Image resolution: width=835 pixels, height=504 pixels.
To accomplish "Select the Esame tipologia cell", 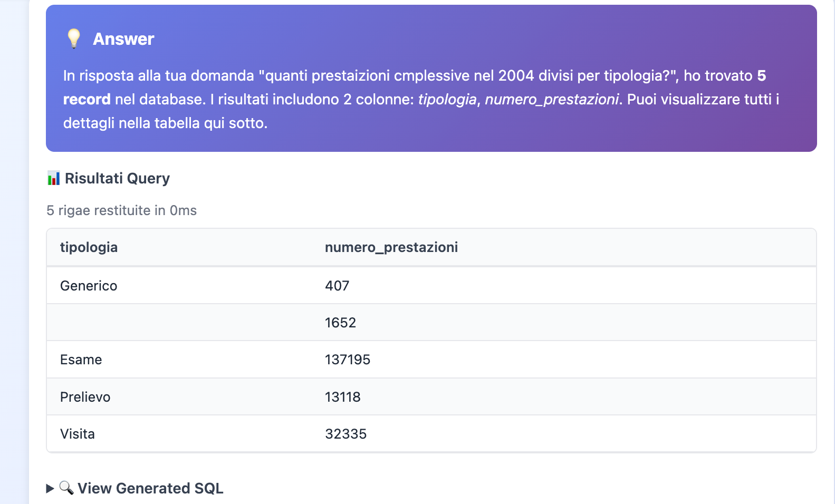I will click(81, 360).
